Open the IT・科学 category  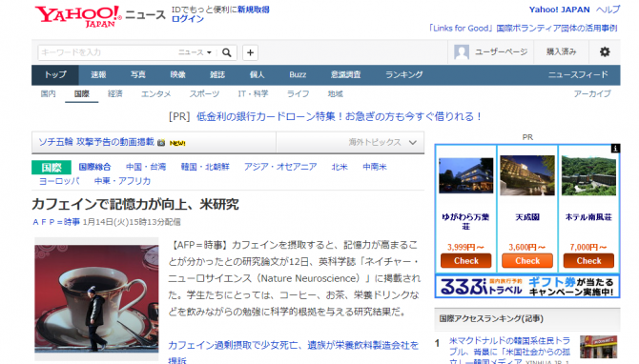click(253, 93)
